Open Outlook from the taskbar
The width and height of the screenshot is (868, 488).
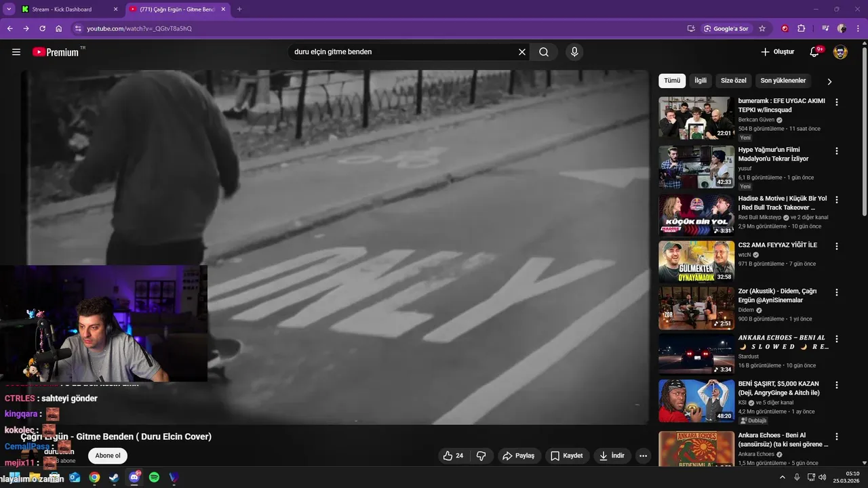75,477
